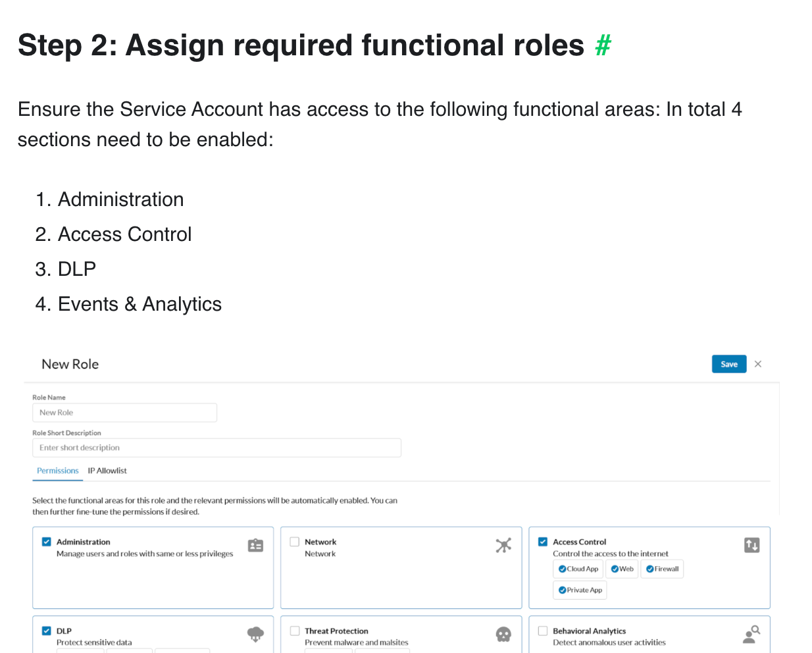The height and width of the screenshot is (653, 812).
Task: Select the Permissions tab
Action: (x=58, y=471)
